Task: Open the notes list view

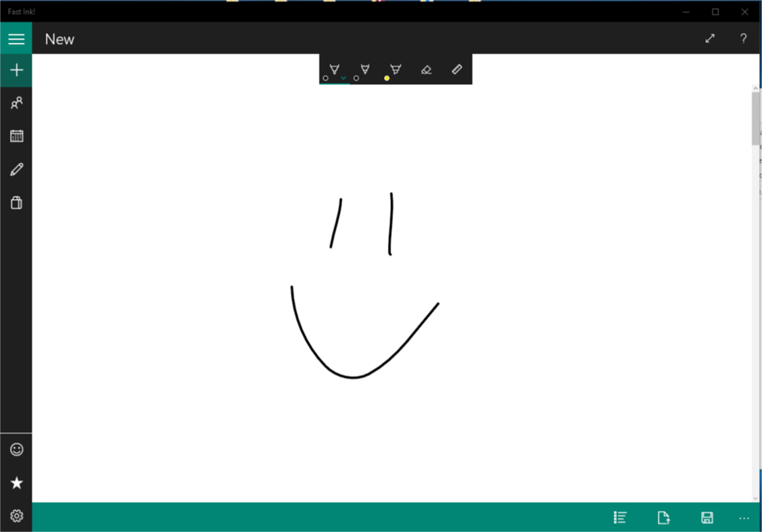Action: 620,517
